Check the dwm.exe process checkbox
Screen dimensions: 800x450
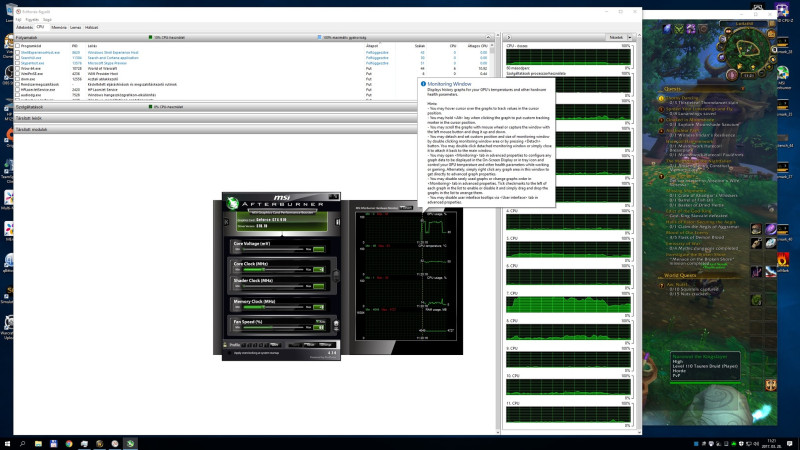click(18, 79)
